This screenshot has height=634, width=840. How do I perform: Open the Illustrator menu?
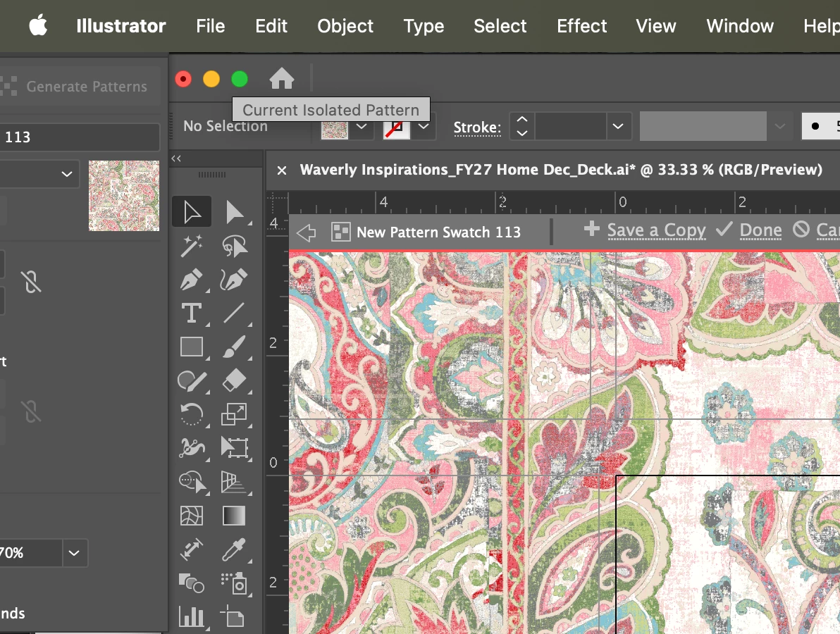[121, 25]
